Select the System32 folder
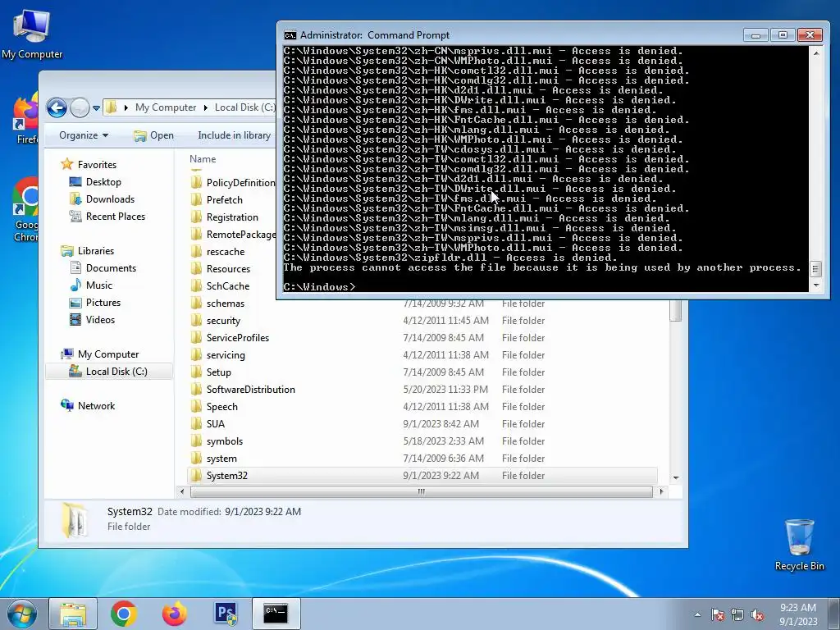This screenshot has width=840, height=630. (422, 476)
